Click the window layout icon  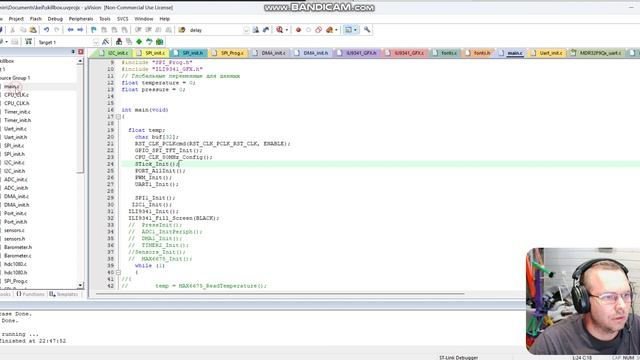(x=348, y=30)
